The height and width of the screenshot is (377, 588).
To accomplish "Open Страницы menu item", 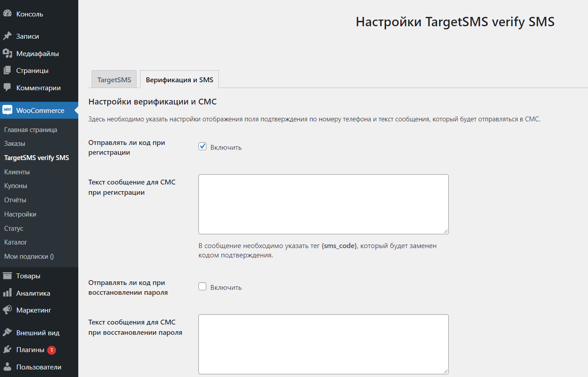I will click(x=39, y=70).
